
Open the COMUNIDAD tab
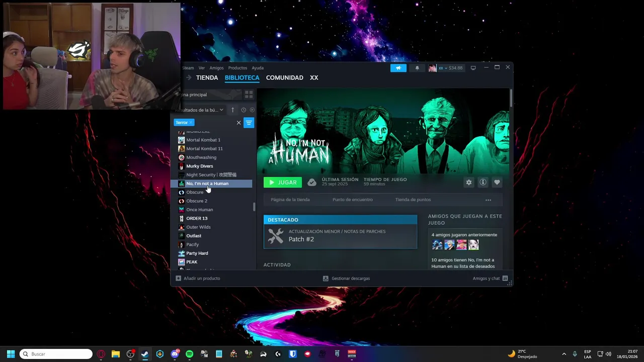[x=284, y=77]
